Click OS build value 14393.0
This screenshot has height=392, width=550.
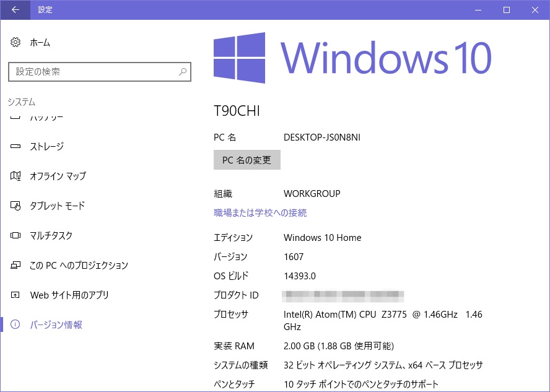coord(300,276)
